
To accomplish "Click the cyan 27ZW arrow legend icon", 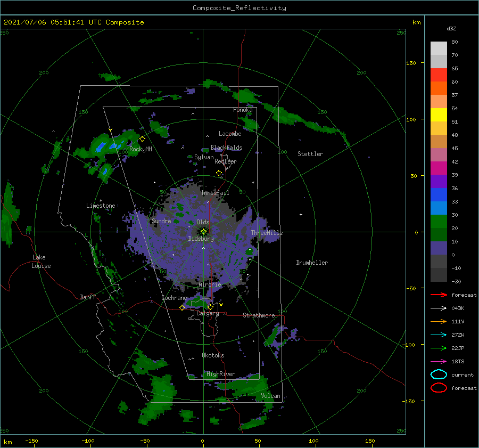I will click(439, 335).
